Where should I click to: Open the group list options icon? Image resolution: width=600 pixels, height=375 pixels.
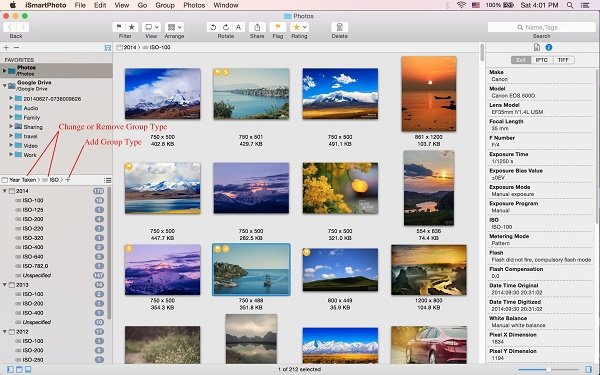pyautogui.click(x=108, y=180)
